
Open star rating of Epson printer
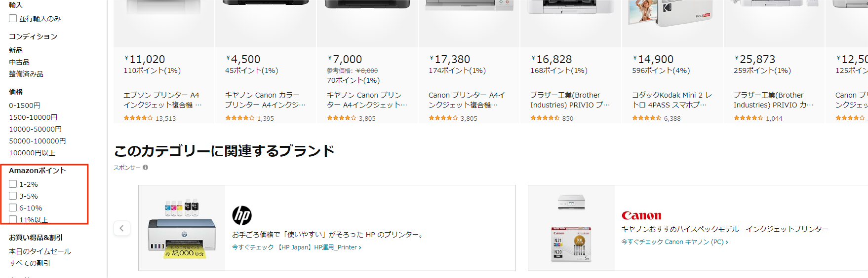click(138, 118)
